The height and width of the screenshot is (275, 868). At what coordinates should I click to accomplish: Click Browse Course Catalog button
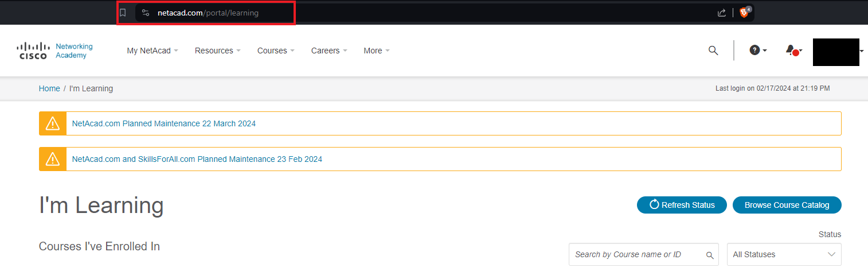click(x=787, y=205)
